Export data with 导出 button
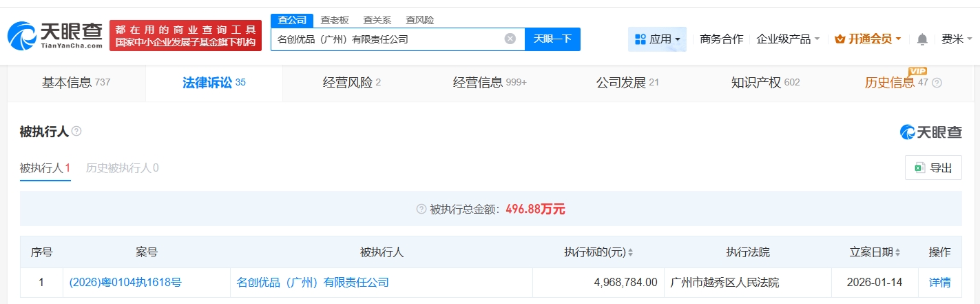Image resolution: width=980 pixels, height=304 pixels. [x=933, y=168]
